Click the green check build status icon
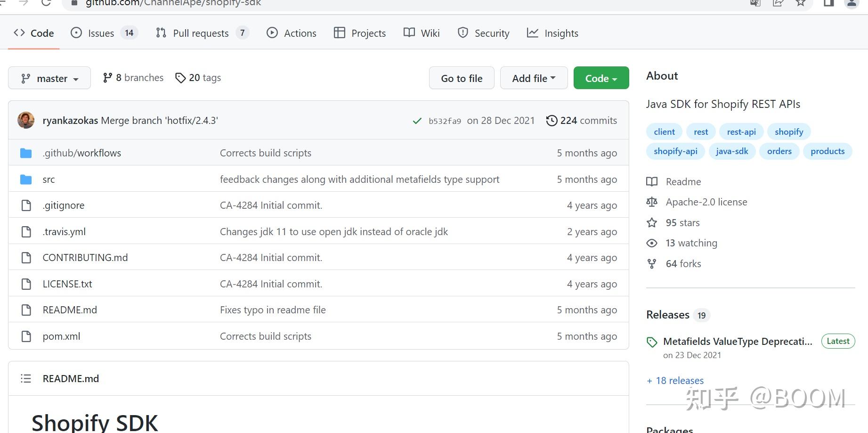Image resolution: width=868 pixels, height=433 pixels. (x=417, y=121)
